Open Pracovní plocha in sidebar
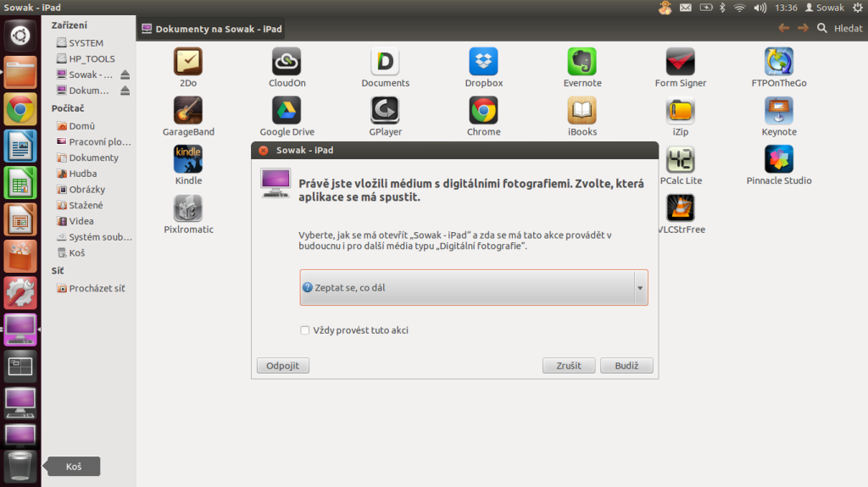Screen dimensions: 868x487 tap(94, 141)
